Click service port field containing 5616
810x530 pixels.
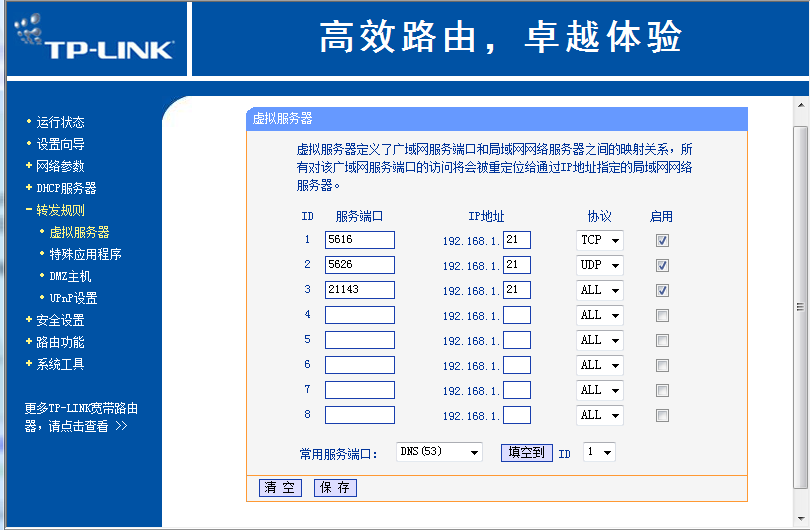(x=360, y=240)
